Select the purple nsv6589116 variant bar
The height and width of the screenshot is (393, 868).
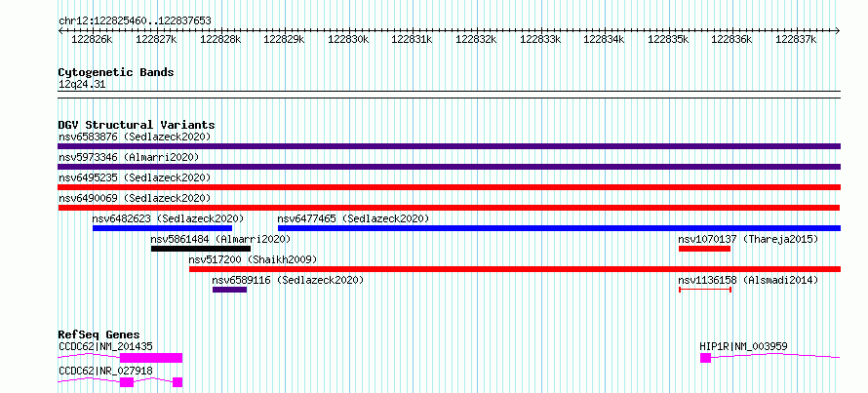230,290
